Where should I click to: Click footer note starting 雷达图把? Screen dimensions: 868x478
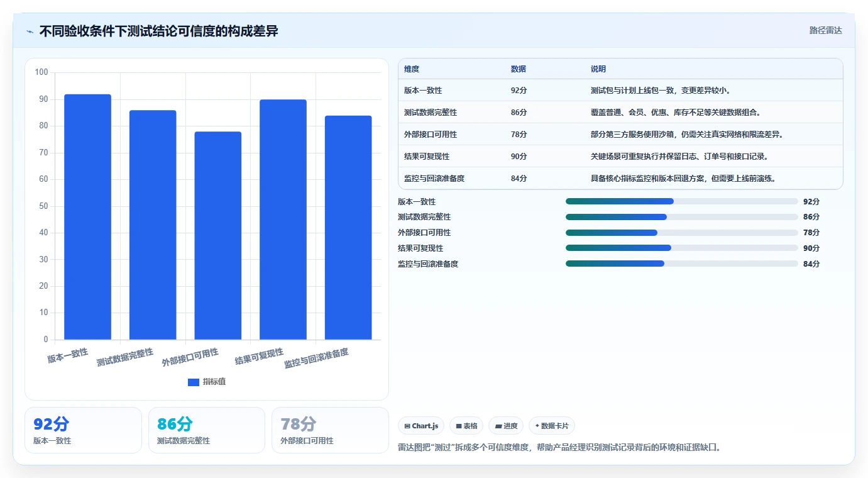559,448
